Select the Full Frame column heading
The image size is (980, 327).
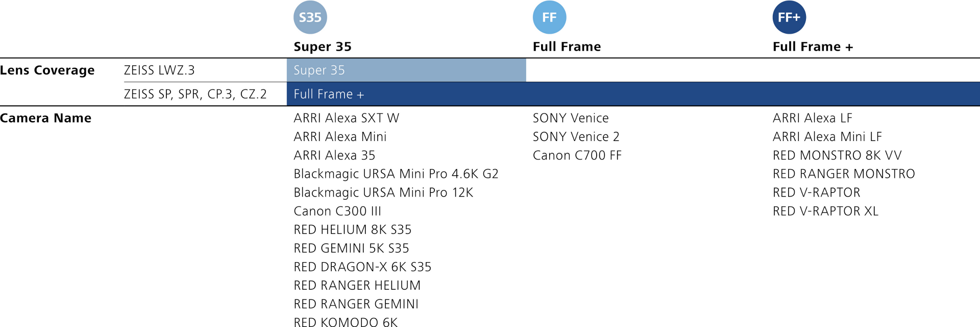(x=567, y=46)
